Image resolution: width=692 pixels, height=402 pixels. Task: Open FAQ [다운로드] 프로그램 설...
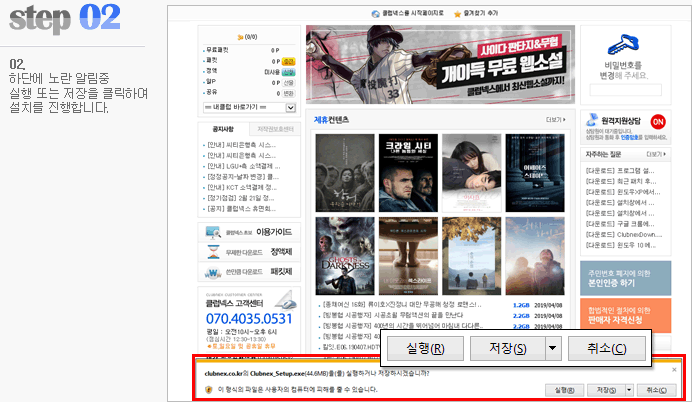(x=620, y=170)
